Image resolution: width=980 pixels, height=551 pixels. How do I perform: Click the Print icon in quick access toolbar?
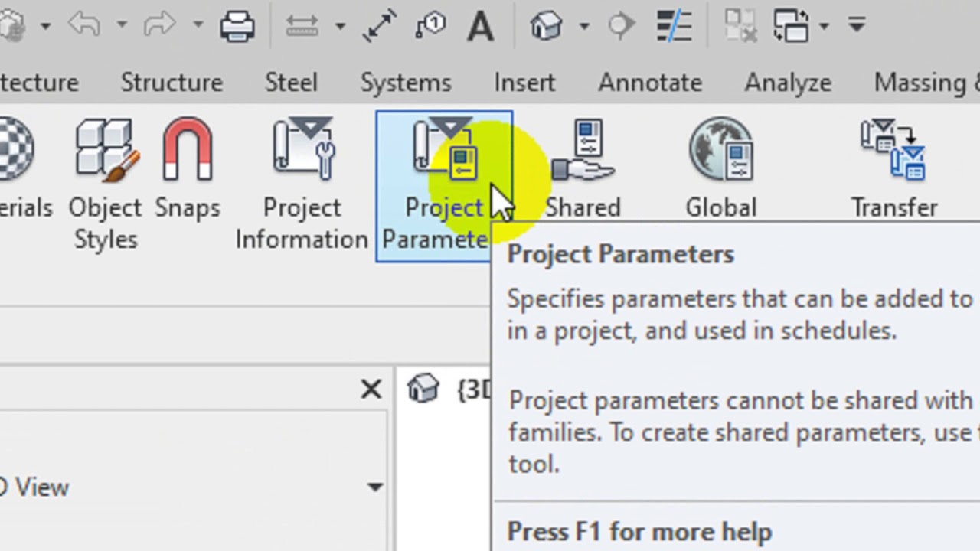coord(237,26)
